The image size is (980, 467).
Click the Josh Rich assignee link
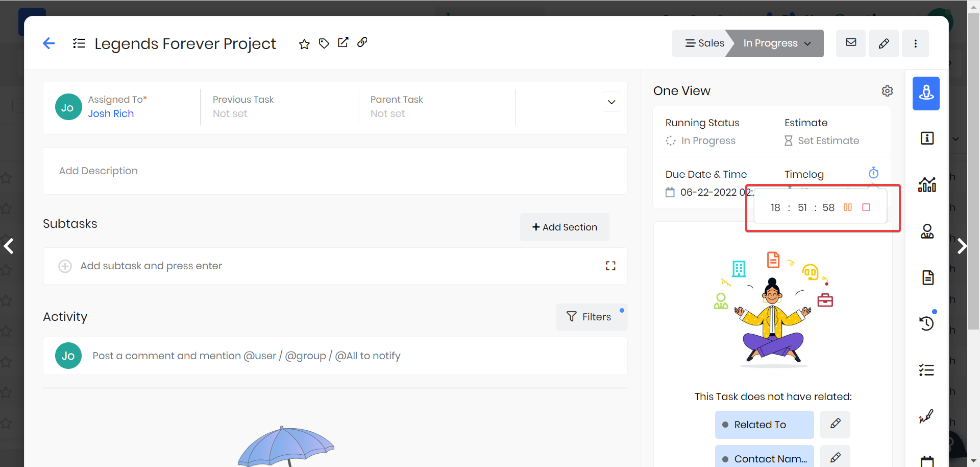click(x=111, y=113)
